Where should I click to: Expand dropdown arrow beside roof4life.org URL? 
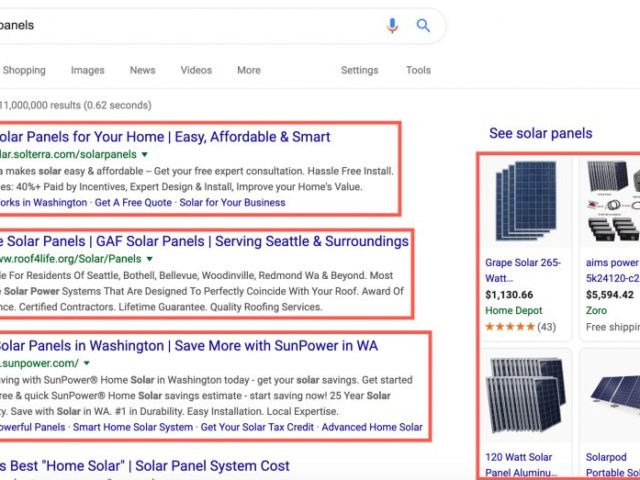(150, 259)
